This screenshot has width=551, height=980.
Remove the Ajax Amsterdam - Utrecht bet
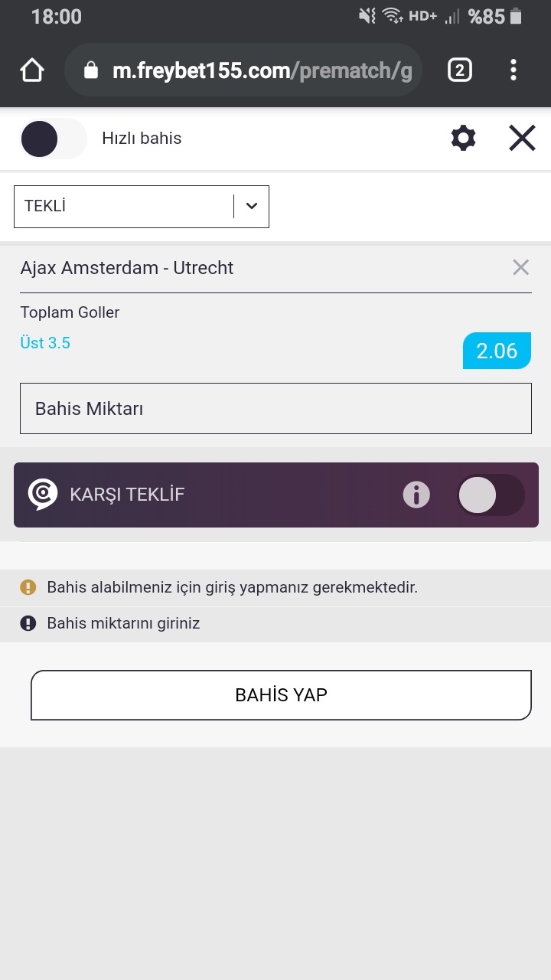[520, 267]
